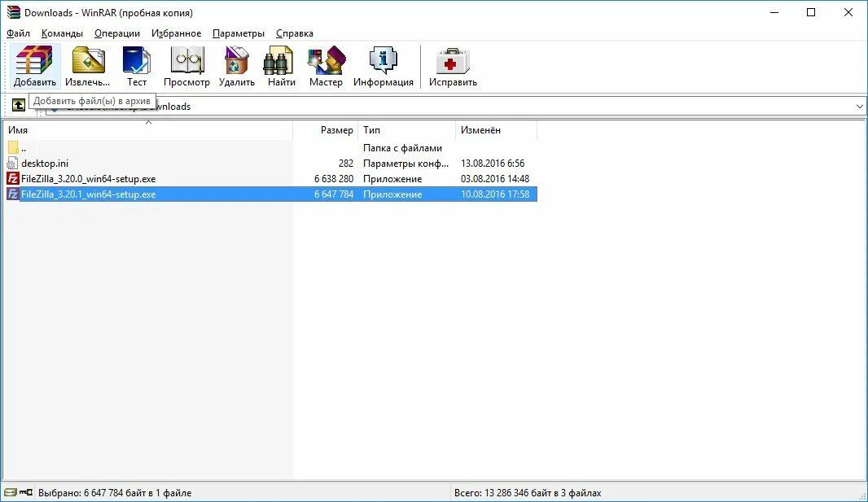Sort files by Имя column header
Screen dimensions: 868x502
(x=148, y=130)
